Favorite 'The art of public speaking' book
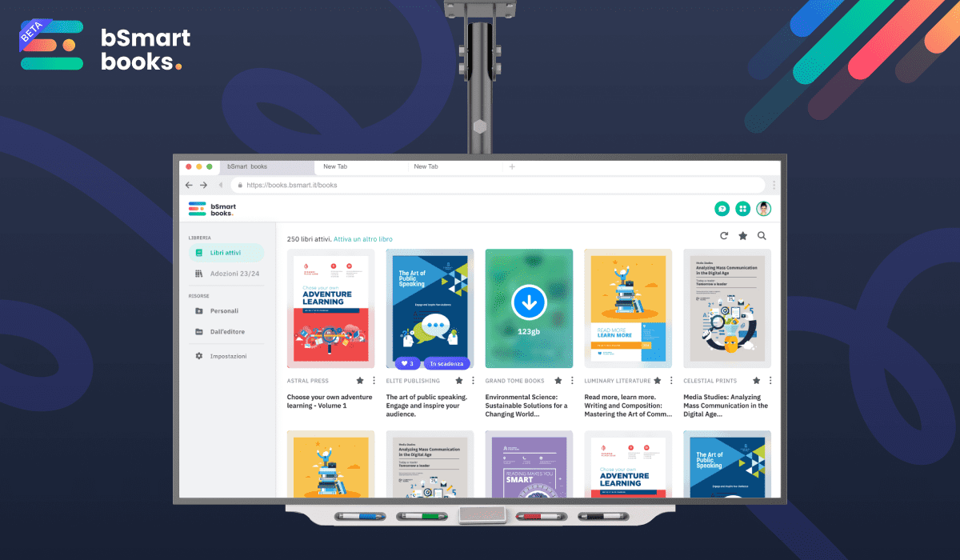This screenshot has width=960, height=560. 458,380
